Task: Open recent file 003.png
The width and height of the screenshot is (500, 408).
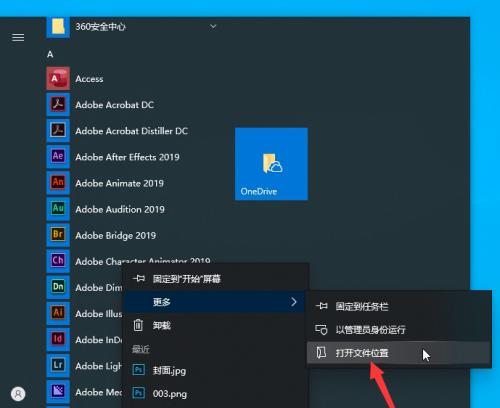Action: click(170, 394)
